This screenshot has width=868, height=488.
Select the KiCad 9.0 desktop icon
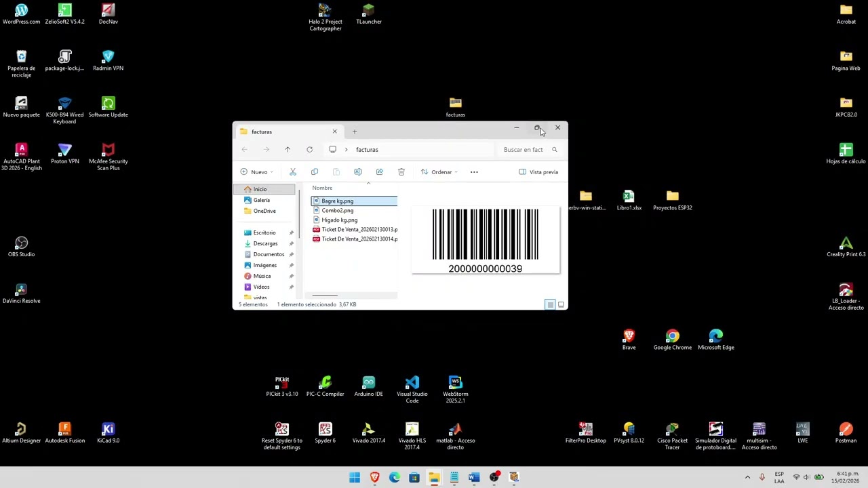pyautogui.click(x=108, y=433)
